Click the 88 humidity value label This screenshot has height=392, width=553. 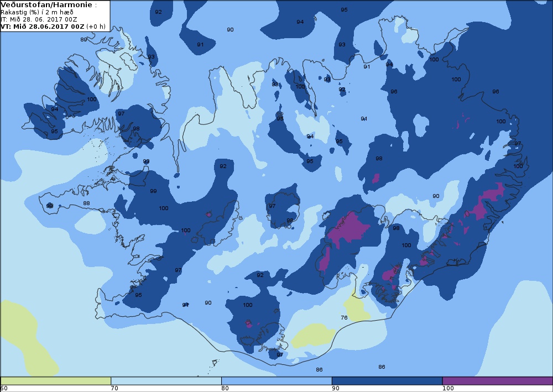point(86,203)
